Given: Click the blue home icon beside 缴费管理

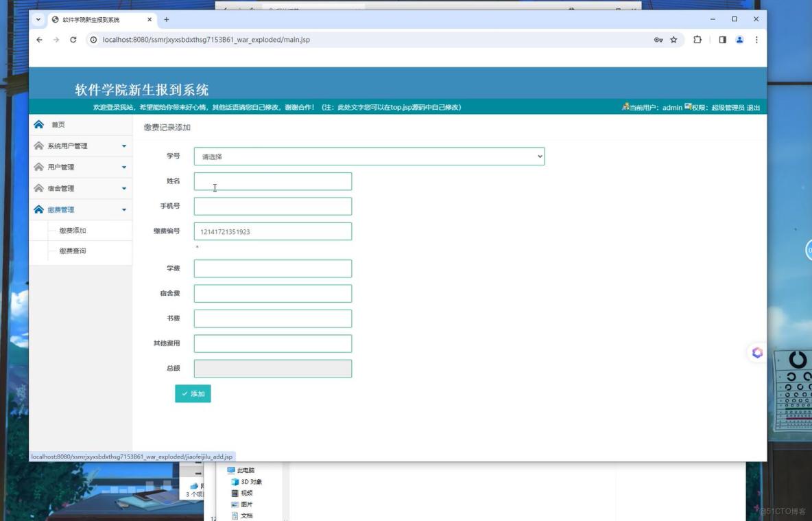Looking at the screenshot, I should tap(38, 209).
